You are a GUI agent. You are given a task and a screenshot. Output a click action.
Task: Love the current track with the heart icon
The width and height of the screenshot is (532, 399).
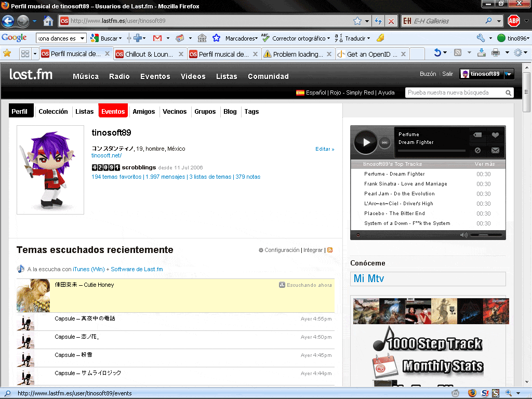[494, 136]
